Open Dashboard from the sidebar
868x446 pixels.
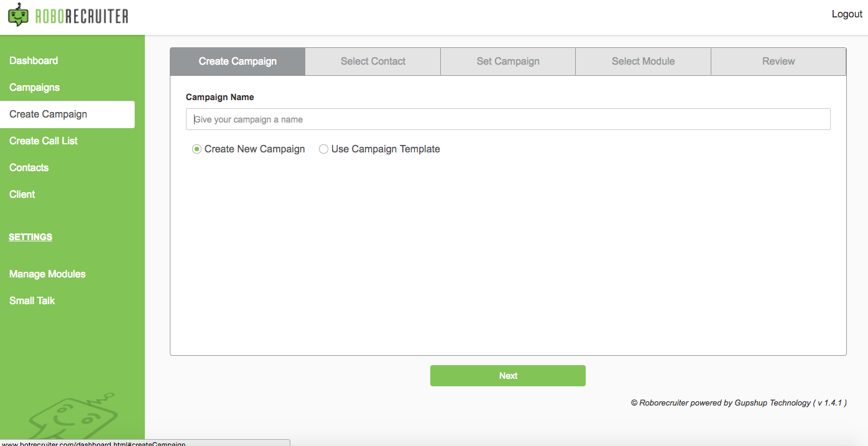click(34, 61)
